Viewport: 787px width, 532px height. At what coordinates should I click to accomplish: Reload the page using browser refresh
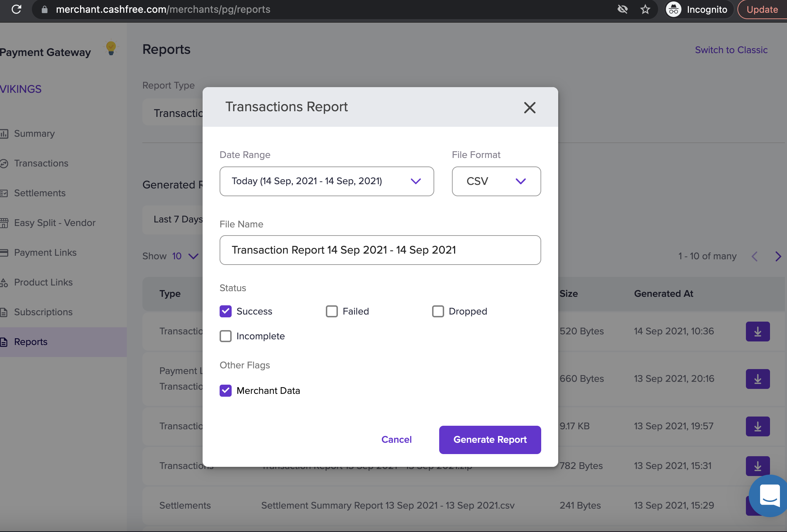(16, 9)
